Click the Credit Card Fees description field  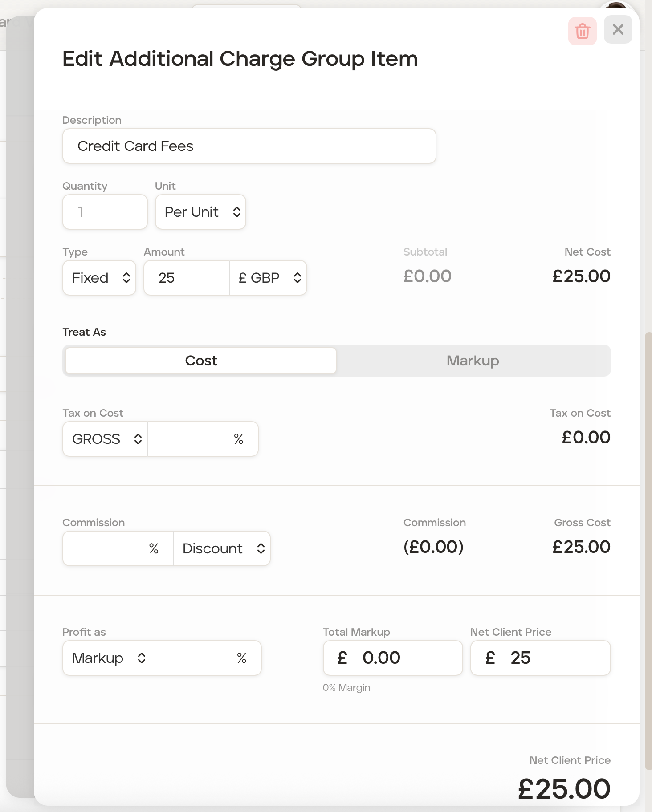(249, 146)
